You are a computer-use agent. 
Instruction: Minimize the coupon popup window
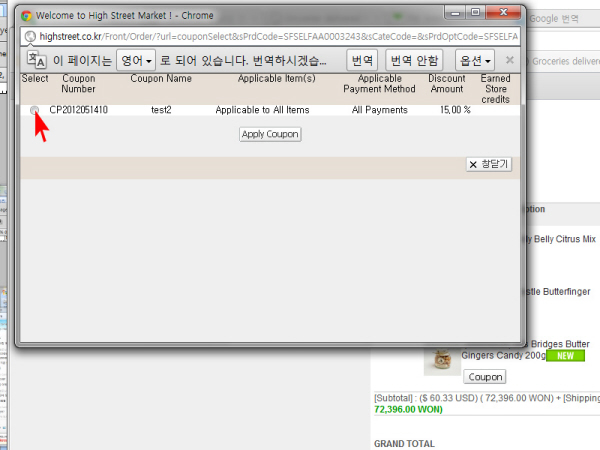(455, 13)
